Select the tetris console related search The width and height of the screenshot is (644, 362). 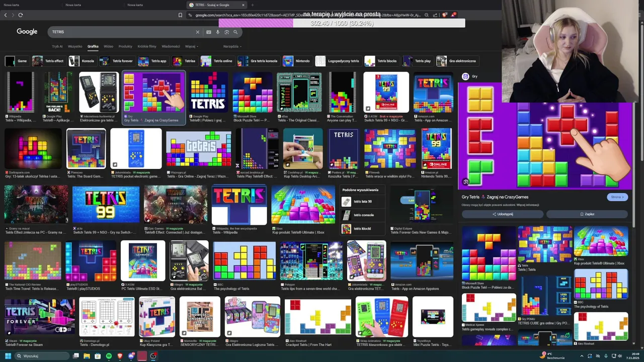click(362, 215)
